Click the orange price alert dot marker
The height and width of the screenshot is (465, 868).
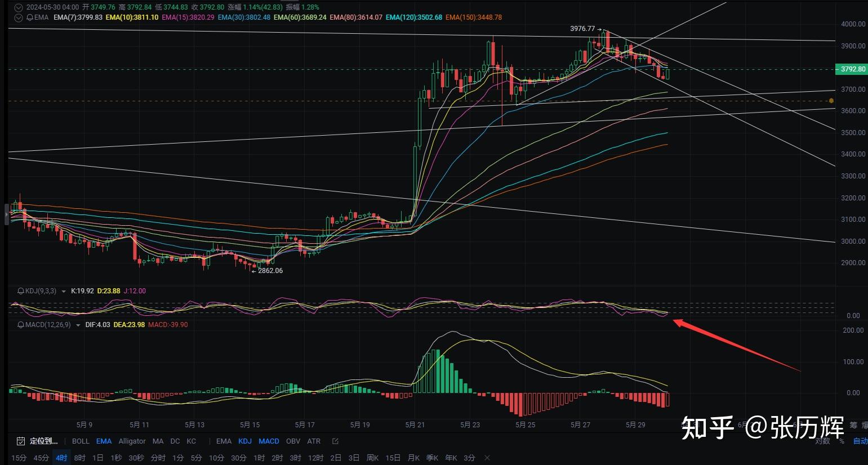point(831,101)
